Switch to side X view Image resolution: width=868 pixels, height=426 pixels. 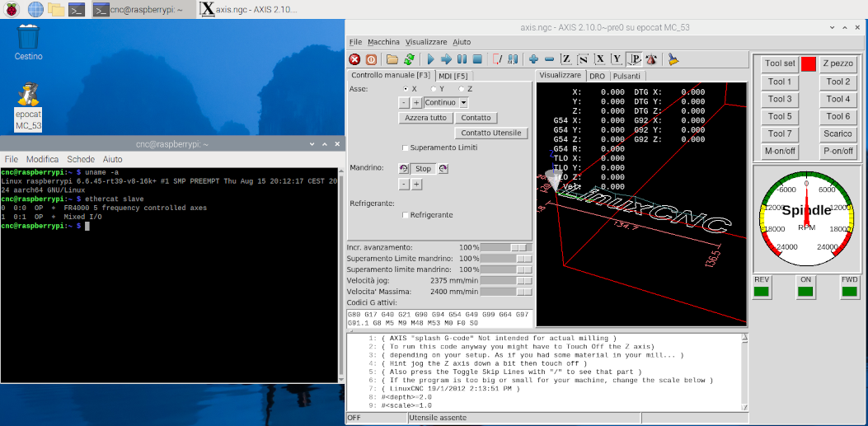coord(599,59)
